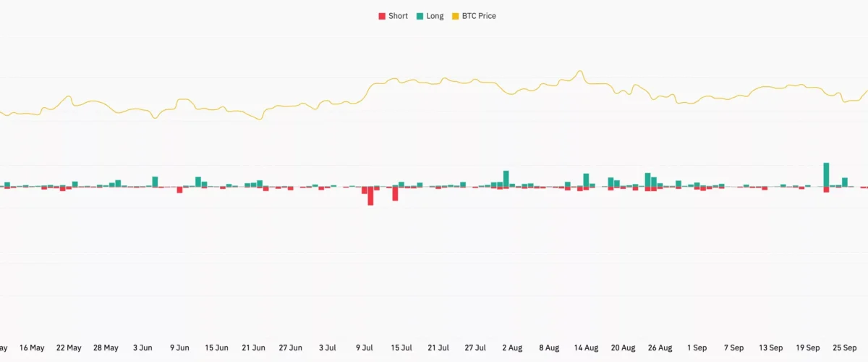Select the 2 Aug date on the x-axis

pos(511,348)
